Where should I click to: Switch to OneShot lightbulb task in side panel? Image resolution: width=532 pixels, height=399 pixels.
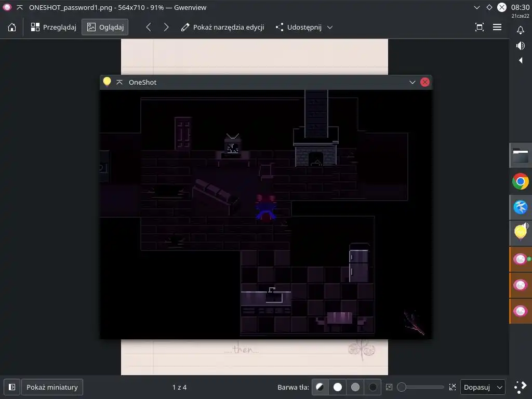tap(521, 233)
